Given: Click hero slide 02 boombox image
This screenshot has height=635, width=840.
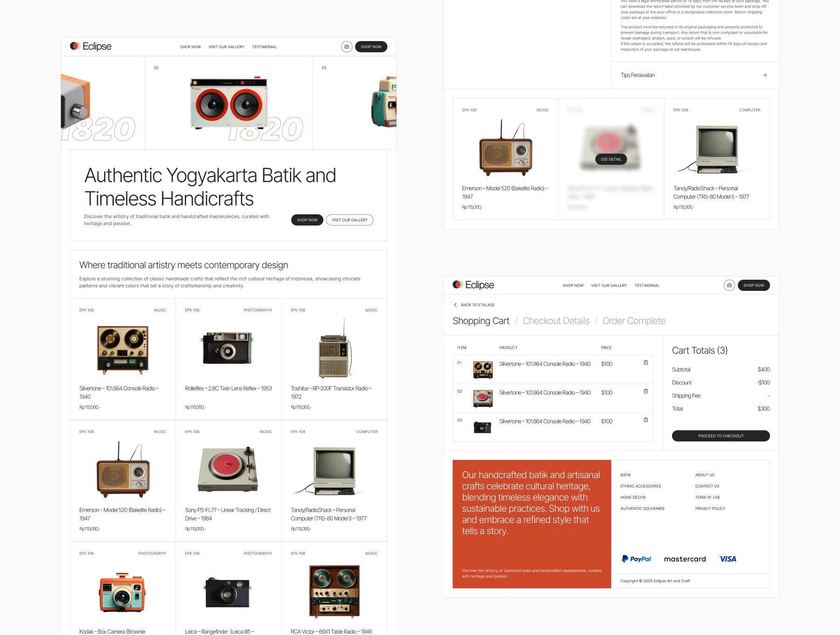Looking at the screenshot, I should click(x=229, y=103).
